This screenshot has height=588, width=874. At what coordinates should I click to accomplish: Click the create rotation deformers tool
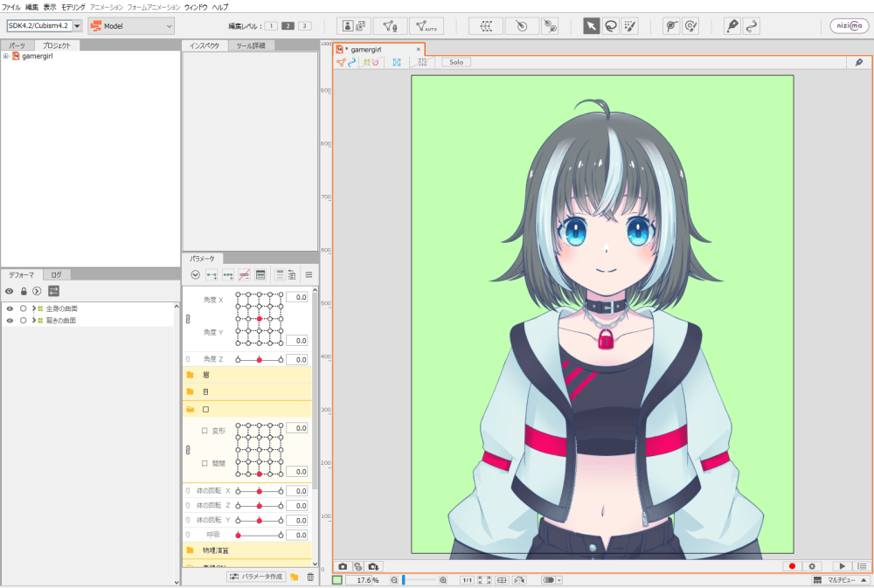coord(550,25)
